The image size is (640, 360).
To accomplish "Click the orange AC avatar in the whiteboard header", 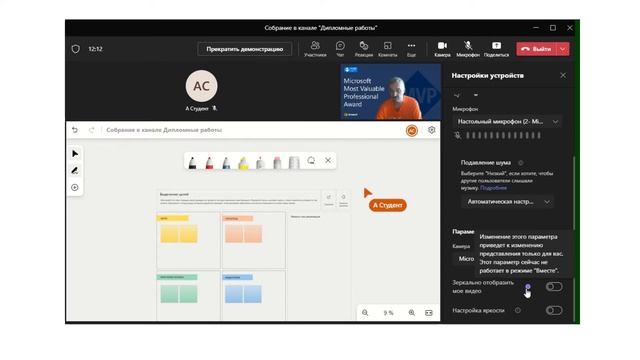I will [412, 131].
